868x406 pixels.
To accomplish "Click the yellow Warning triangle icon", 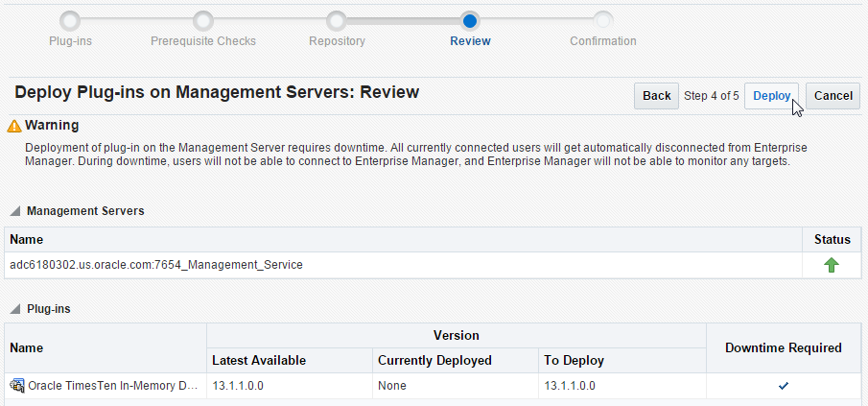I will point(13,127).
